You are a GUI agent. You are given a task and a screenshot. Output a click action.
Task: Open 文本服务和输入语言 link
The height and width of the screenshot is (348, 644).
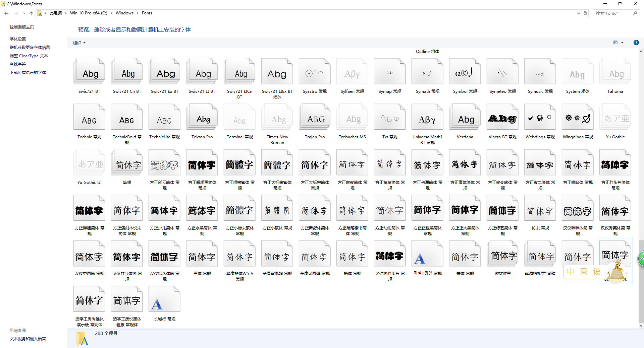click(x=28, y=339)
